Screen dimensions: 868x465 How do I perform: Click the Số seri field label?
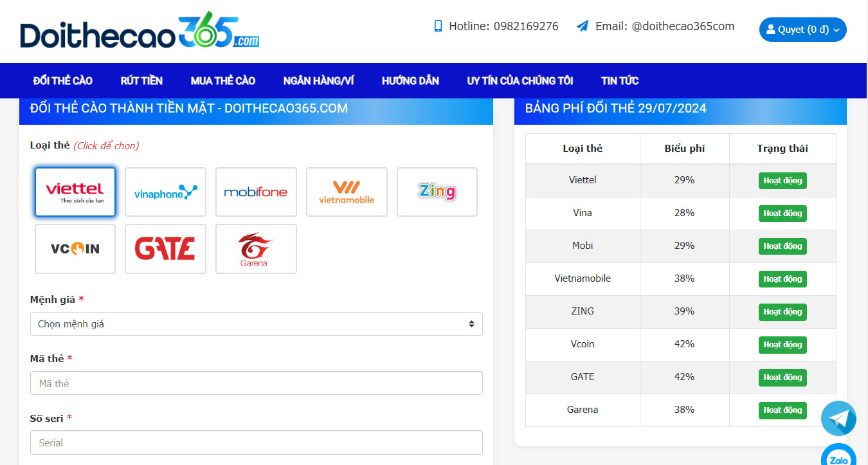click(x=47, y=418)
